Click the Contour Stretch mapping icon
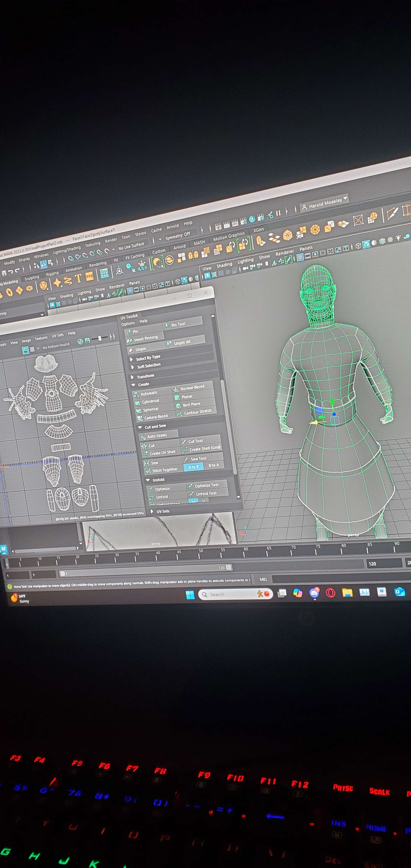The image size is (411, 868). coord(179,414)
